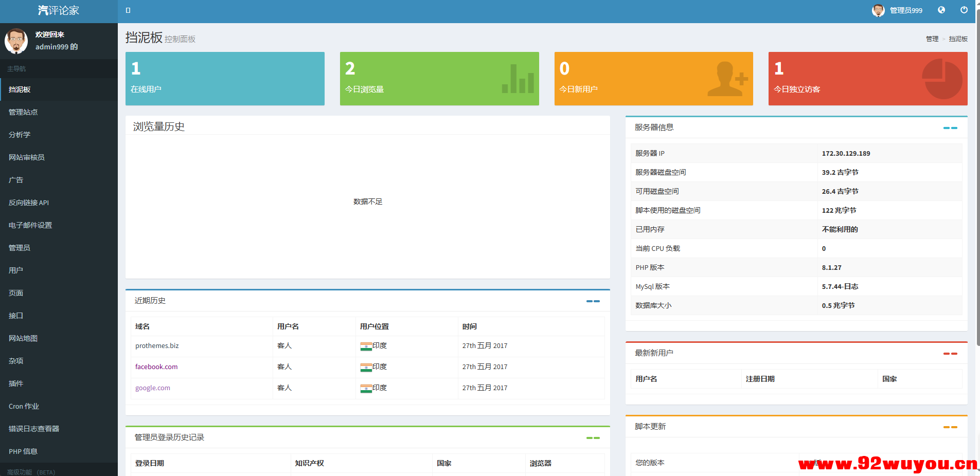Click the 管理 breadcrumb link
Screen dimensions: 980x476
coord(932,39)
